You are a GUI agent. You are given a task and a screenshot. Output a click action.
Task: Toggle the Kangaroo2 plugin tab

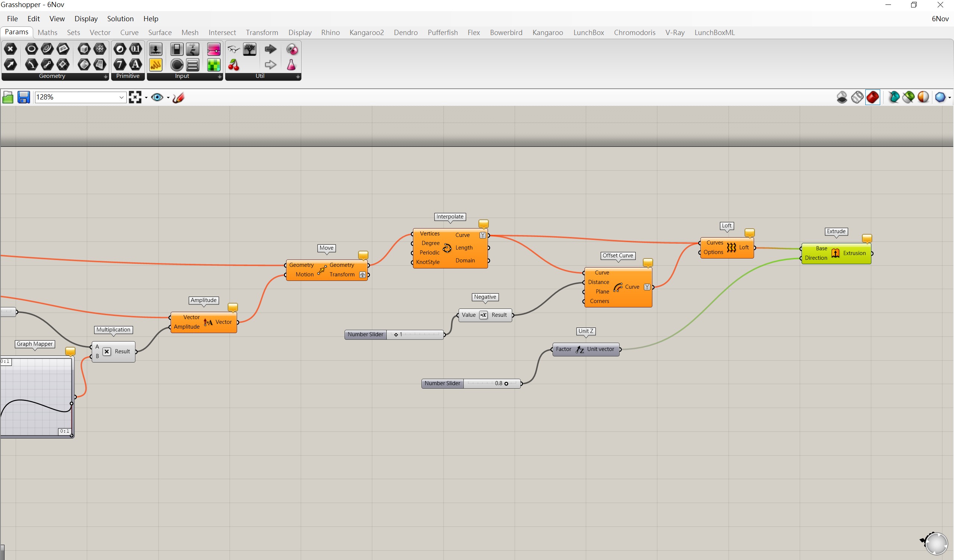click(x=367, y=32)
